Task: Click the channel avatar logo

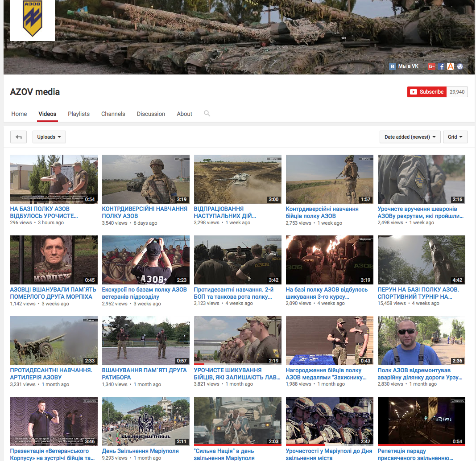Action: (x=33, y=21)
